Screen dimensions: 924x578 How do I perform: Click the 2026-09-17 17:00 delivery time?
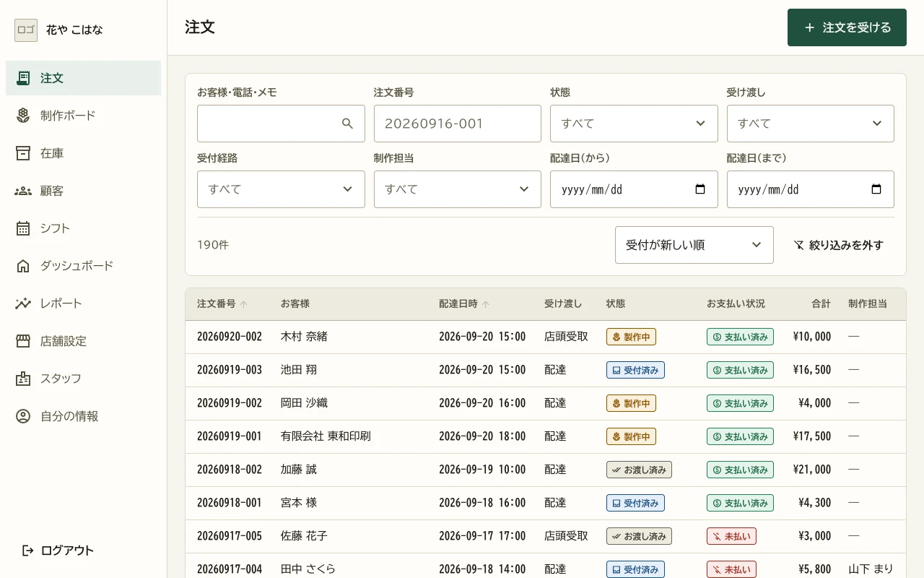[482, 536]
